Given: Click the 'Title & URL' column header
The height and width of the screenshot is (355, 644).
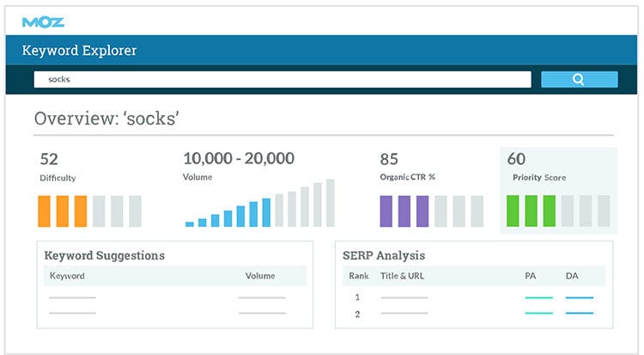Looking at the screenshot, I should pos(402,276).
